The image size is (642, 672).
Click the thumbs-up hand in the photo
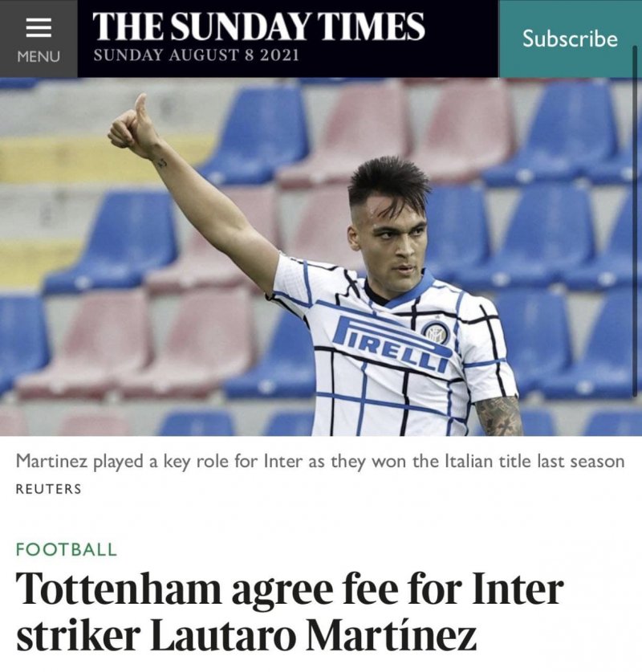pos(132,123)
